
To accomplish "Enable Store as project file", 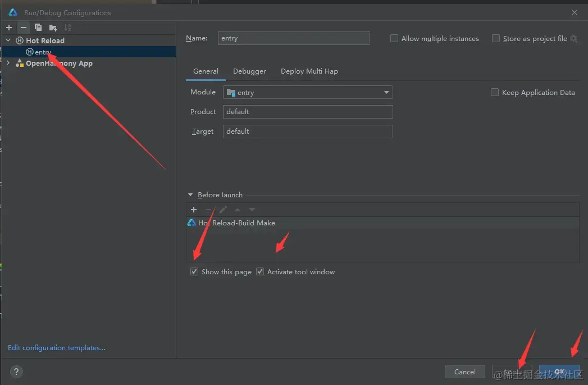I will (x=496, y=38).
